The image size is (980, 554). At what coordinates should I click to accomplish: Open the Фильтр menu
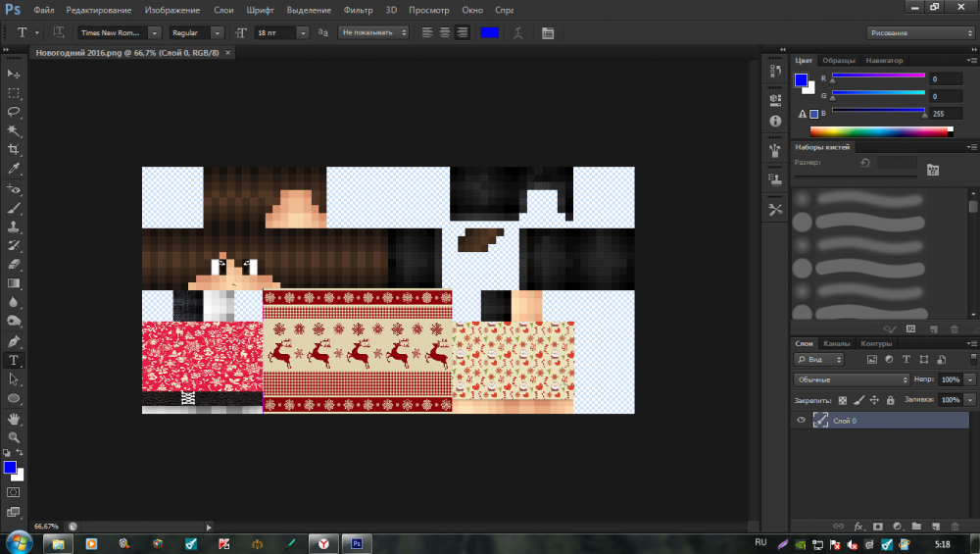[x=359, y=9]
